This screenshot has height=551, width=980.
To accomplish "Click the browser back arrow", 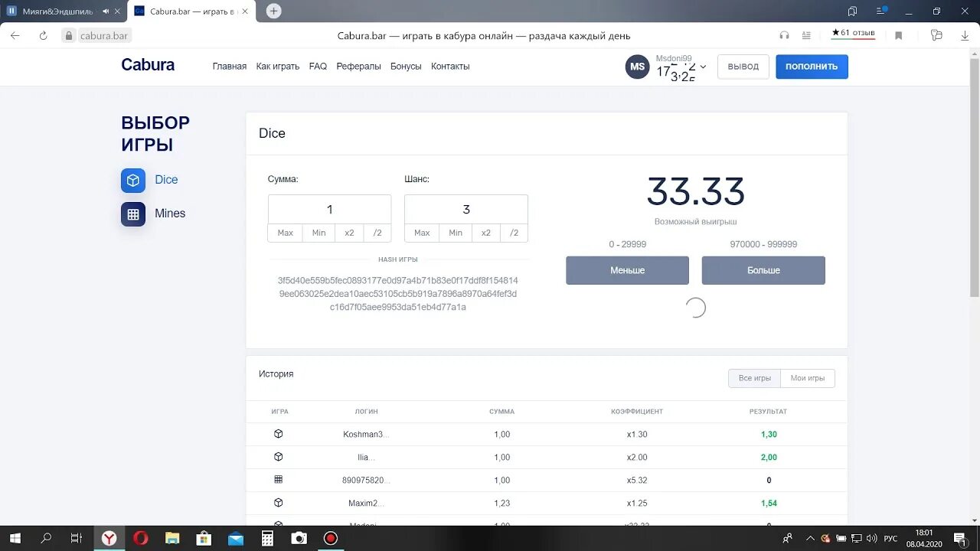I will (15, 35).
